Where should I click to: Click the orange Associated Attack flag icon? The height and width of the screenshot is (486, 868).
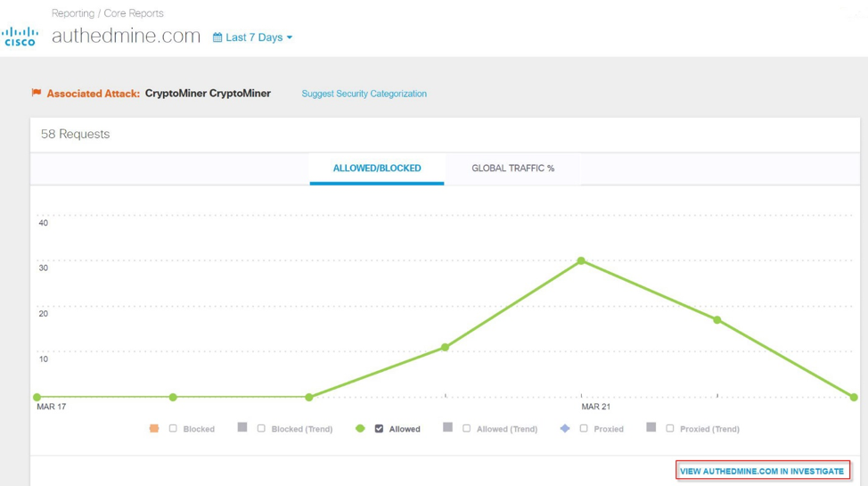(x=37, y=93)
